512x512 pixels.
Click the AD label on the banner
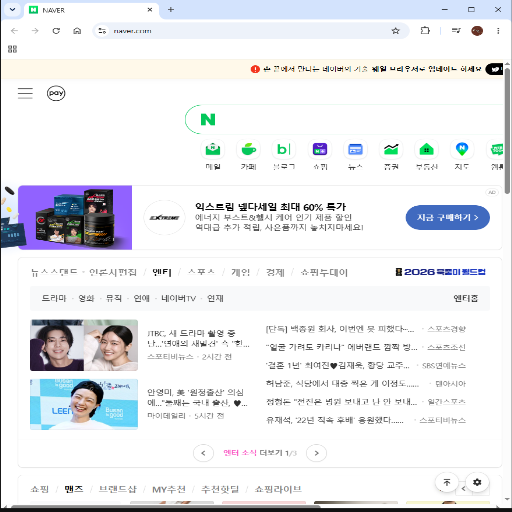coord(492,192)
